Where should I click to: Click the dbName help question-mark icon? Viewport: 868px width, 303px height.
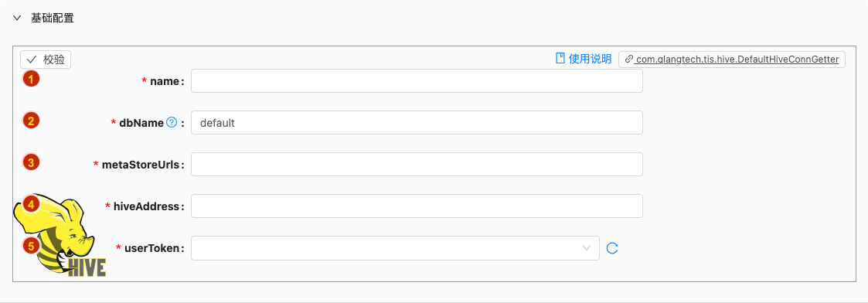pyautogui.click(x=172, y=122)
